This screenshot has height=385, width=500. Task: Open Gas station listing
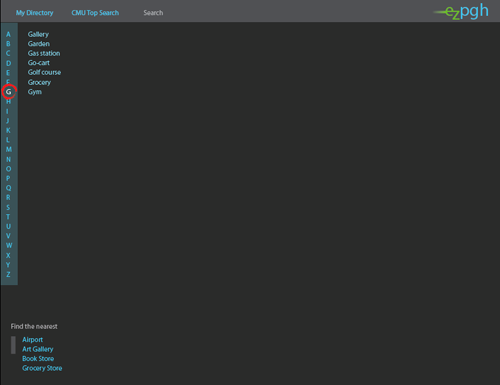[x=44, y=53]
